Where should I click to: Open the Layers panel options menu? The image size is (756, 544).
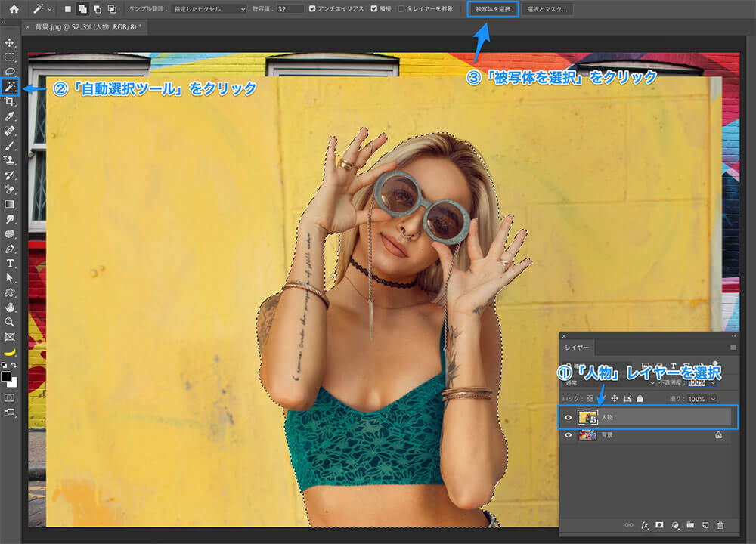(733, 348)
